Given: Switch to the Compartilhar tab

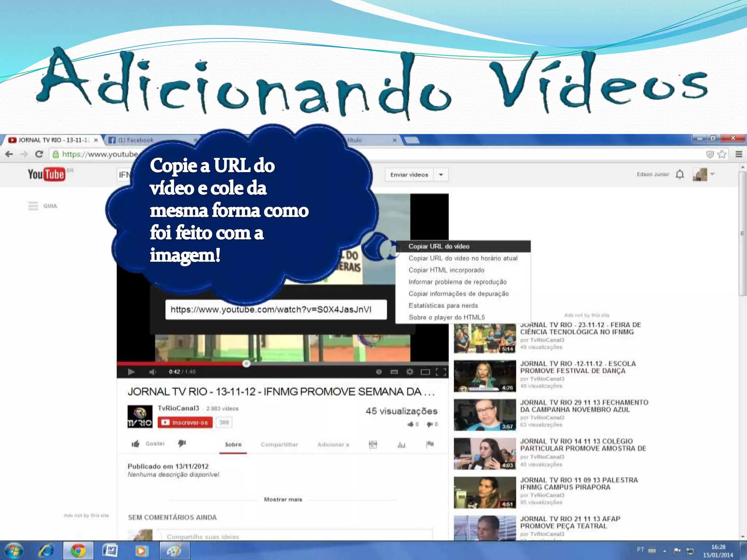Looking at the screenshot, I should click(279, 444).
